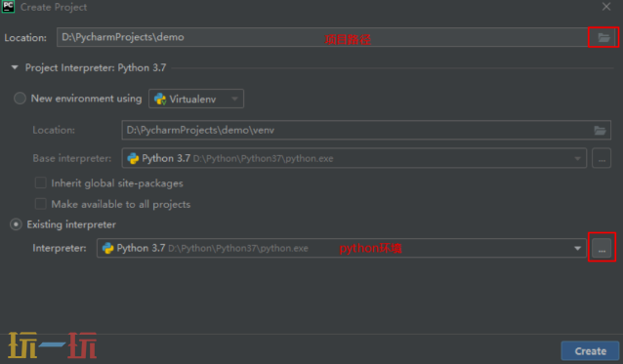The width and height of the screenshot is (623, 364).
Task: Open the Existing Interpreter Python 3.7 dropdown
Action: point(342,248)
